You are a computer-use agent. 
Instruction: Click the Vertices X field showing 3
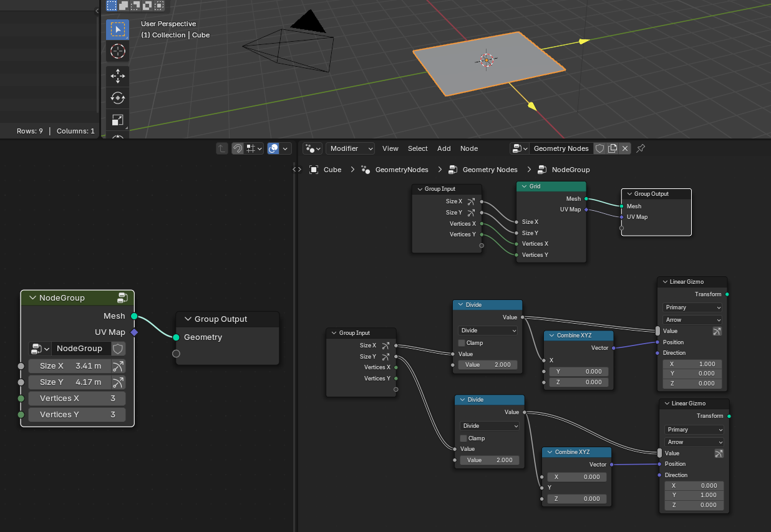[77, 399]
